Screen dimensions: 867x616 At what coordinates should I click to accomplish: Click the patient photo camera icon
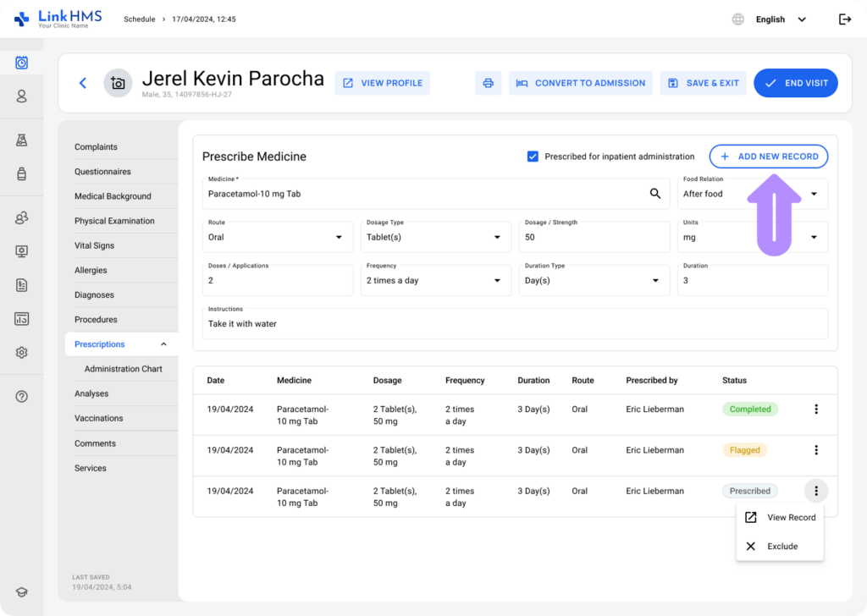(118, 83)
